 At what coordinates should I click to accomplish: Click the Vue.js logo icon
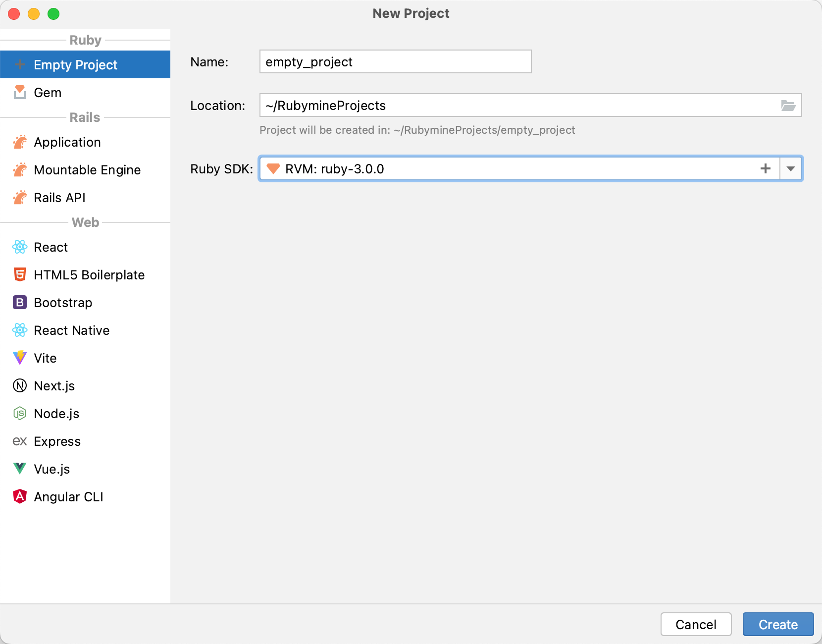coord(20,469)
